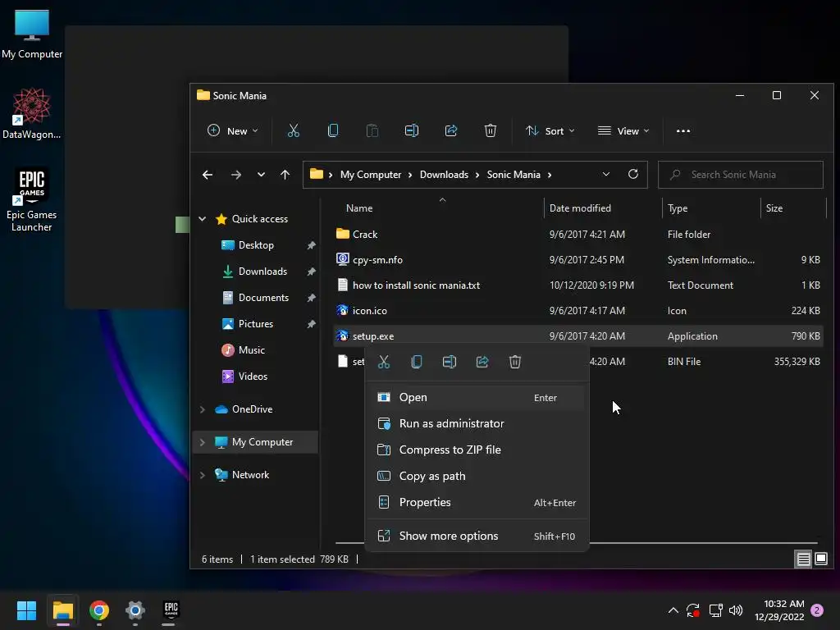Open Documents in Quick access
Image resolution: width=840 pixels, height=630 pixels.
[263, 298]
